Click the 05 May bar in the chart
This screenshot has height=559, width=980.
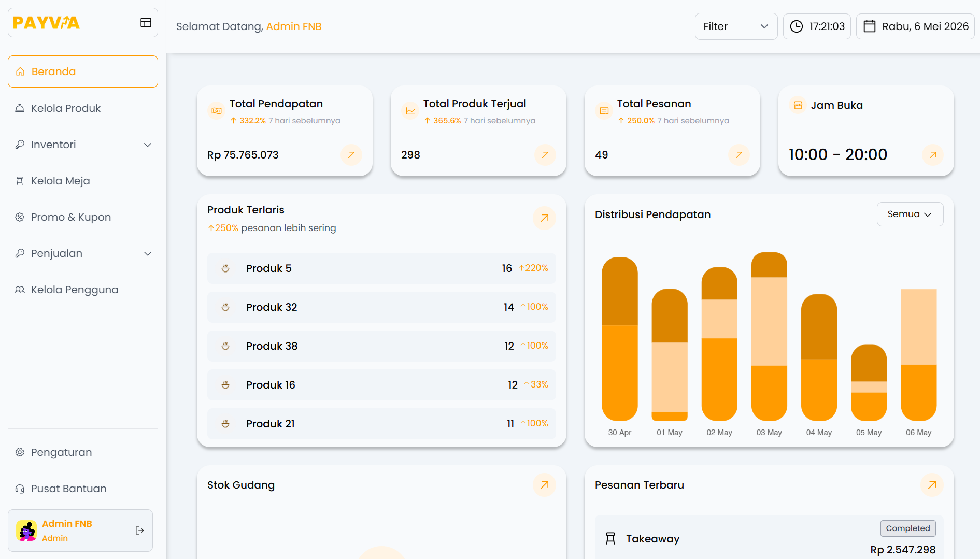pos(869,383)
